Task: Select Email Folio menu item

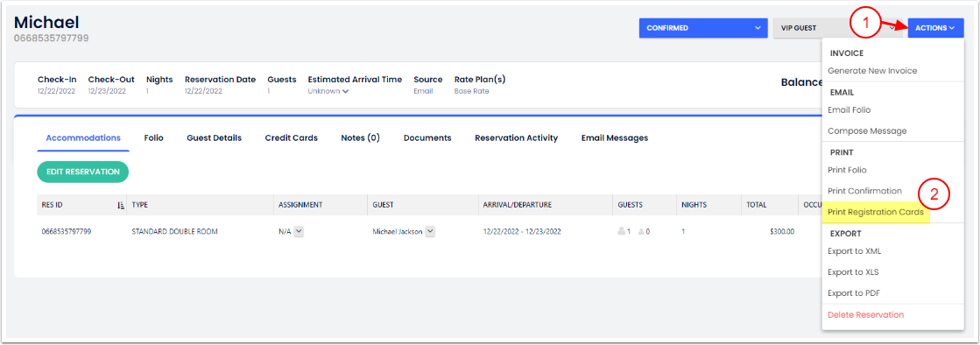Action: click(x=849, y=110)
